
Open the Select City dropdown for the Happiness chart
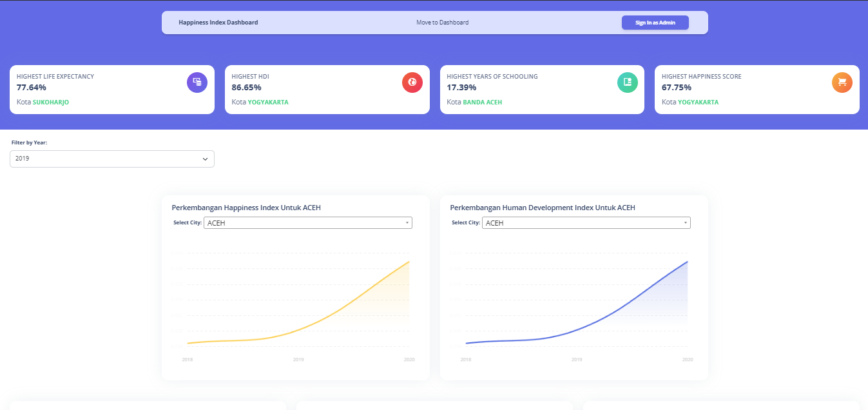click(307, 222)
